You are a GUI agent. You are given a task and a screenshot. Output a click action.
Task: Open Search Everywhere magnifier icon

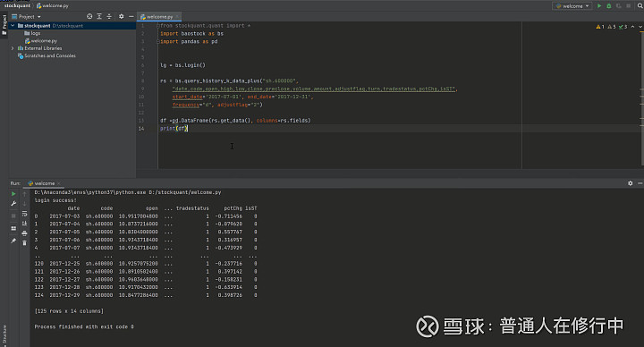point(640,5)
